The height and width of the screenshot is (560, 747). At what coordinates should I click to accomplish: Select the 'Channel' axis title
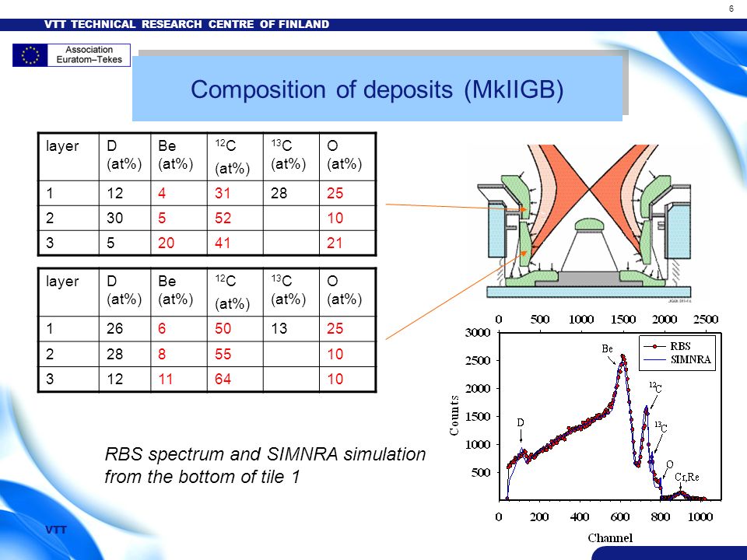click(610, 538)
